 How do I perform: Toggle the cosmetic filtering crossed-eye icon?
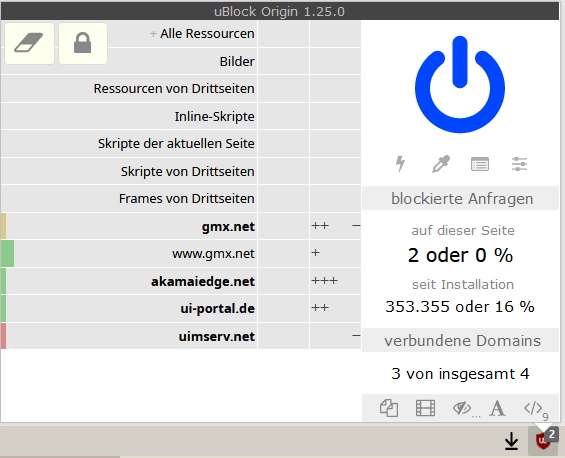(462, 408)
